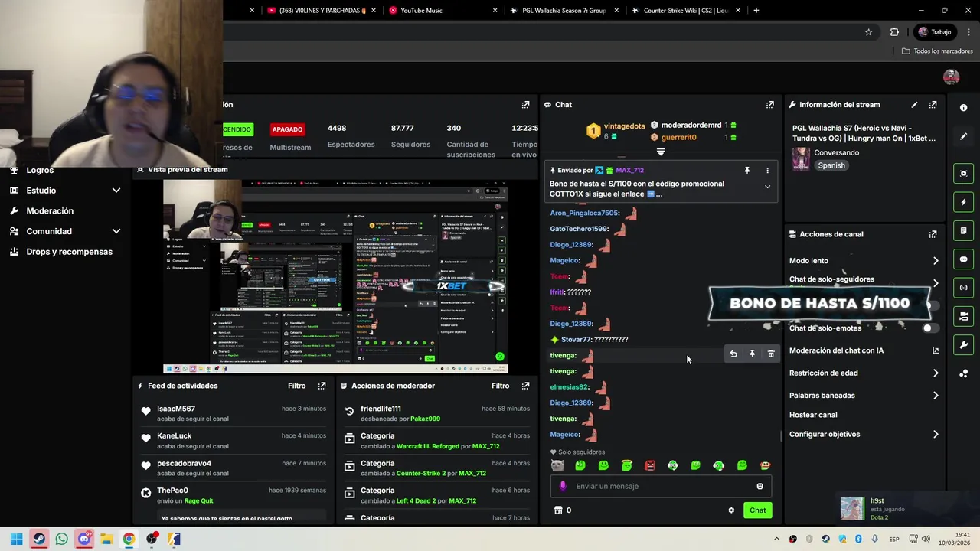Open Filtro in Acciones de moderador
This screenshot has width=980, height=551.
click(500, 386)
